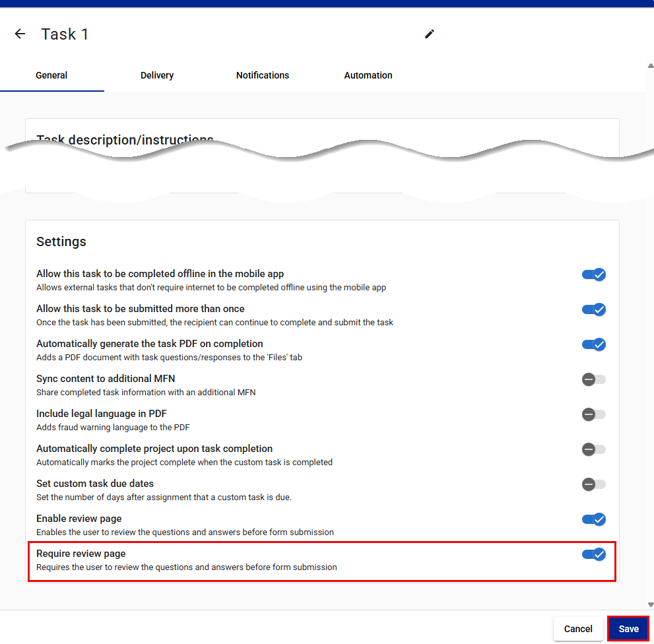Toggle the Enable review page switch
This screenshot has width=654, height=644.
(593, 519)
